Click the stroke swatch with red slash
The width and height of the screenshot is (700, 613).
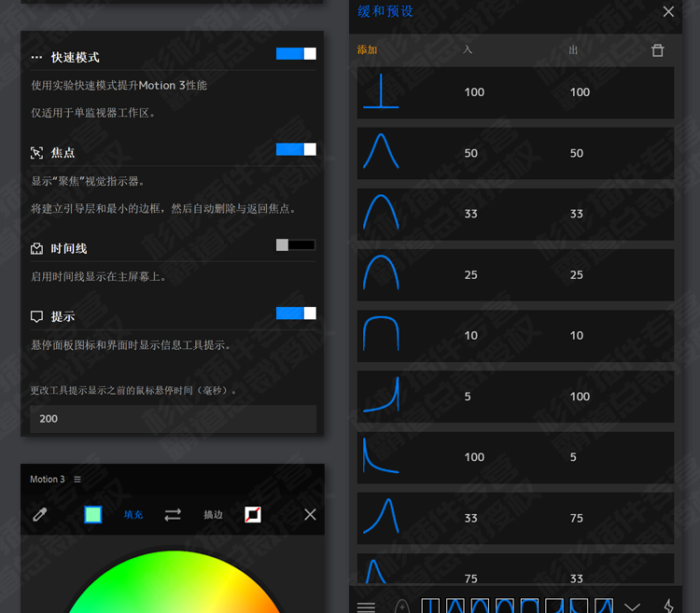(253, 514)
